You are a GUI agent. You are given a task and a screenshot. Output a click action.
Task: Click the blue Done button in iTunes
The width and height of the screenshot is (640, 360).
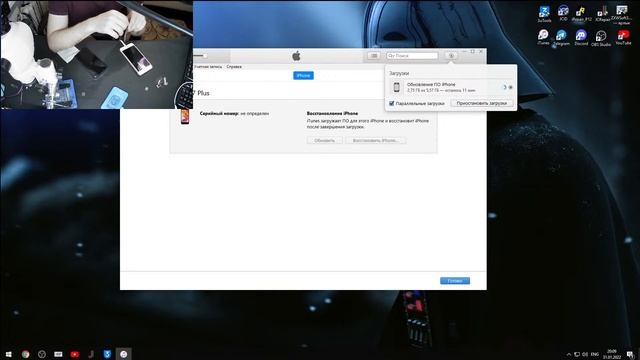point(455,281)
